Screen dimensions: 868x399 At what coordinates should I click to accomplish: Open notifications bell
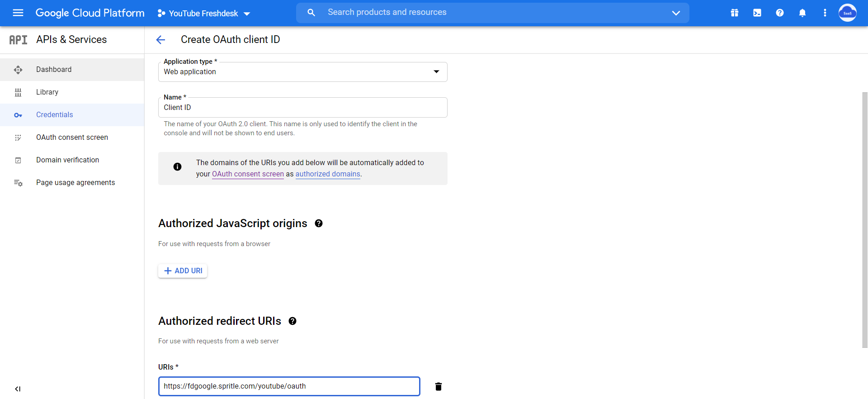[802, 13]
